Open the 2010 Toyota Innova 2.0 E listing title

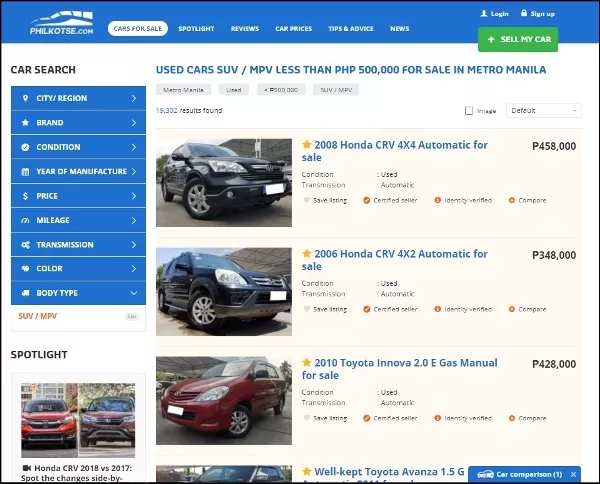(x=399, y=369)
